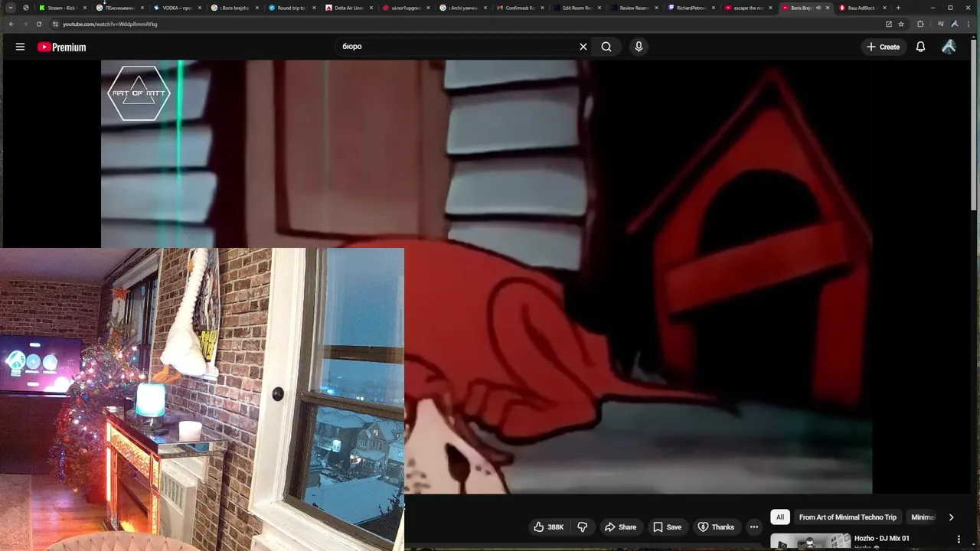Screen dimensions: 980x551
Task: Open options menu for Hozho DJ Mix
Action: [959, 540]
